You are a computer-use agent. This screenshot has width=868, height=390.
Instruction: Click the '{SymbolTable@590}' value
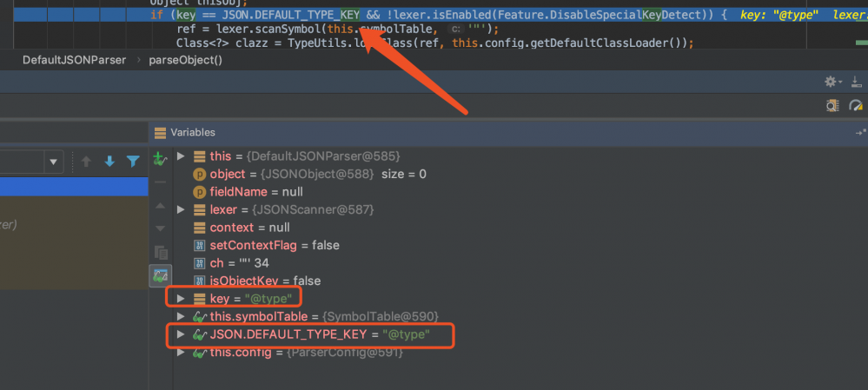(381, 316)
